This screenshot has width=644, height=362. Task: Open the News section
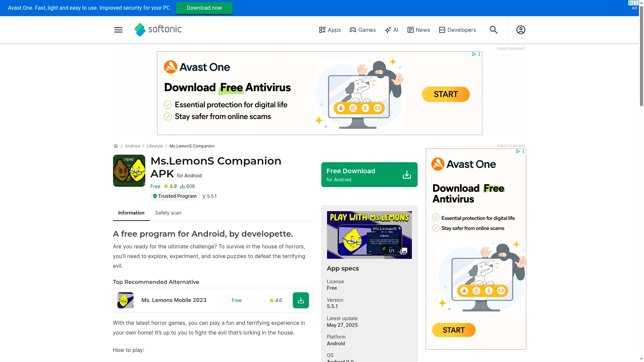click(419, 30)
